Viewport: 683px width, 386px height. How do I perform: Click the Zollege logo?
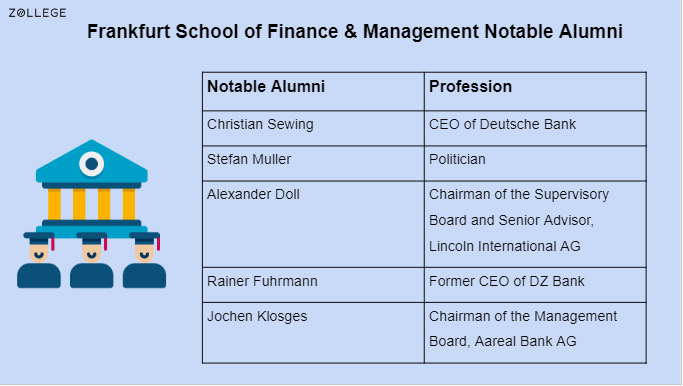point(37,13)
